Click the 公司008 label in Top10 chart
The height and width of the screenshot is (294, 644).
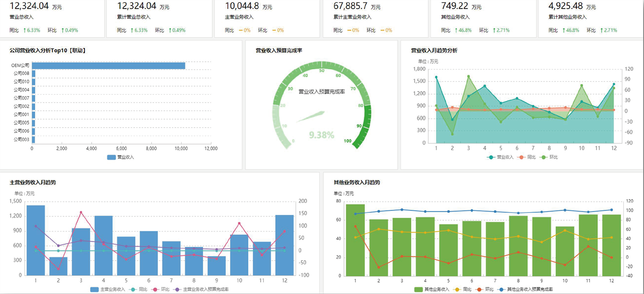pos(21,73)
